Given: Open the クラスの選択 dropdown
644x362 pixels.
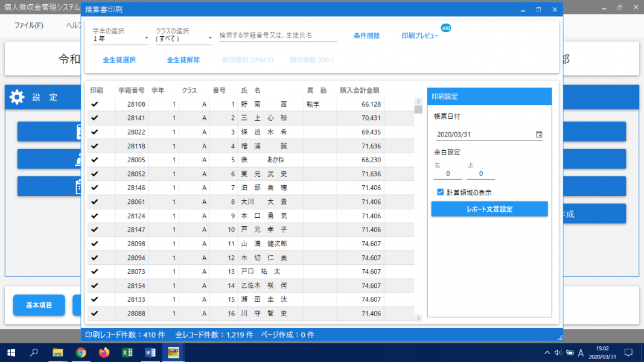Looking at the screenshot, I should click(x=183, y=39).
